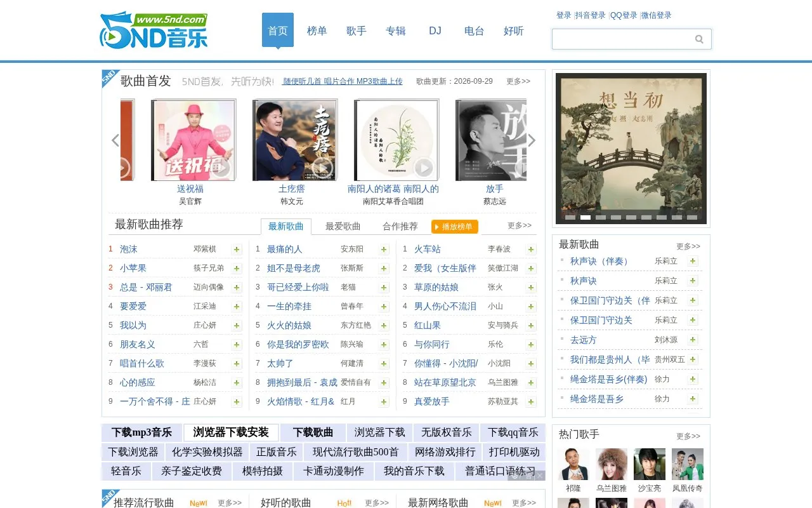Screen dimensions: 812x508
Task: Add 太帅了 by 何建清 with plus icon
Action: pos(384,364)
